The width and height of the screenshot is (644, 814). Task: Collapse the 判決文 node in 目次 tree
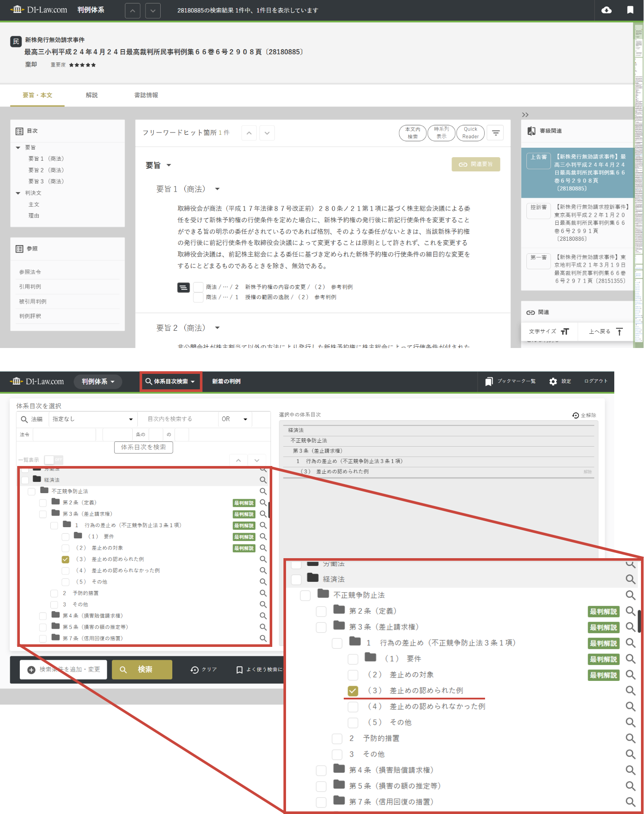point(18,193)
